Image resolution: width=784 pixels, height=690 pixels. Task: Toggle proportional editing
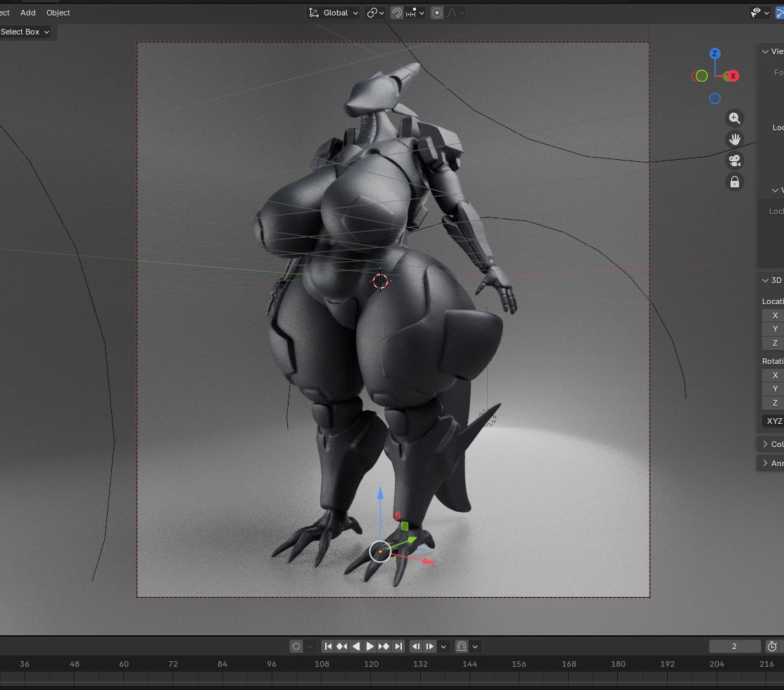pos(437,13)
